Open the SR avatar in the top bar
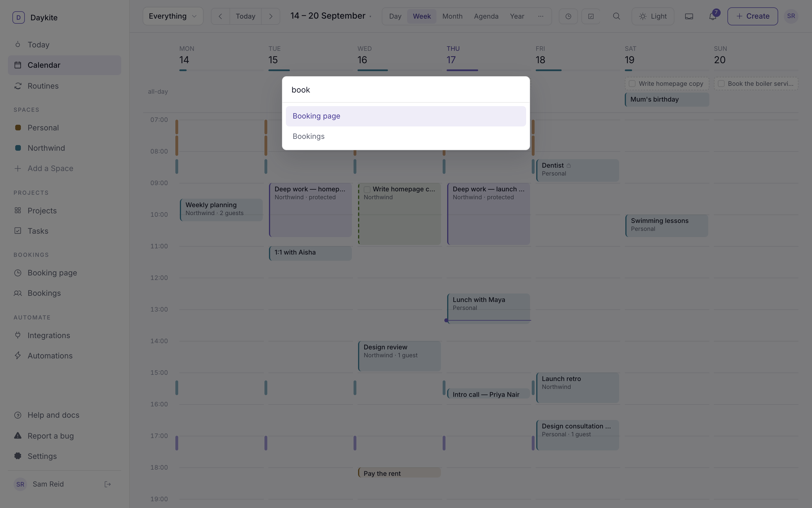The width and height of the screenshot is (812, 508). coord(791,16)
